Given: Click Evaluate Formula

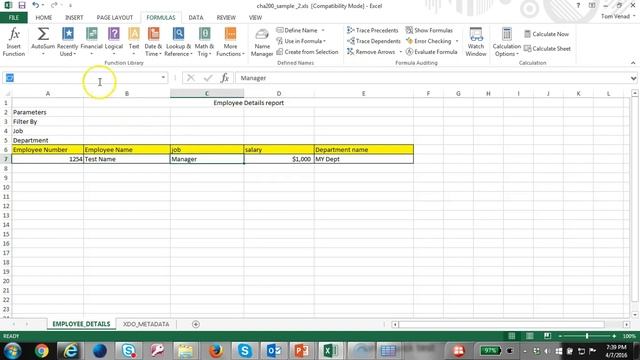Looking at the screenshot, I should 431,52.
